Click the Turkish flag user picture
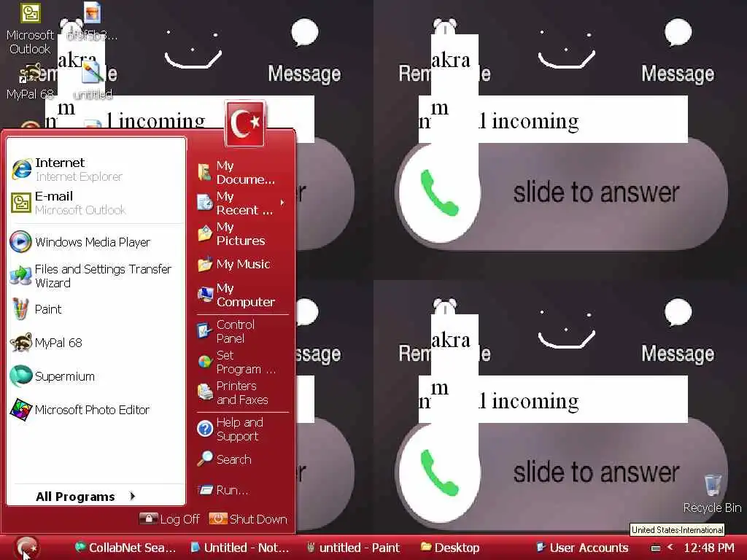 point(245,123)
